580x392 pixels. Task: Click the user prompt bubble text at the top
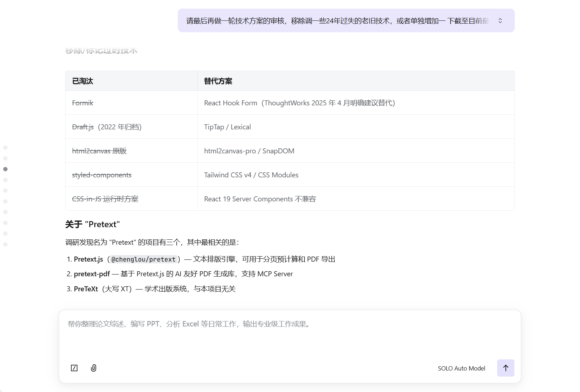(337, 21)
